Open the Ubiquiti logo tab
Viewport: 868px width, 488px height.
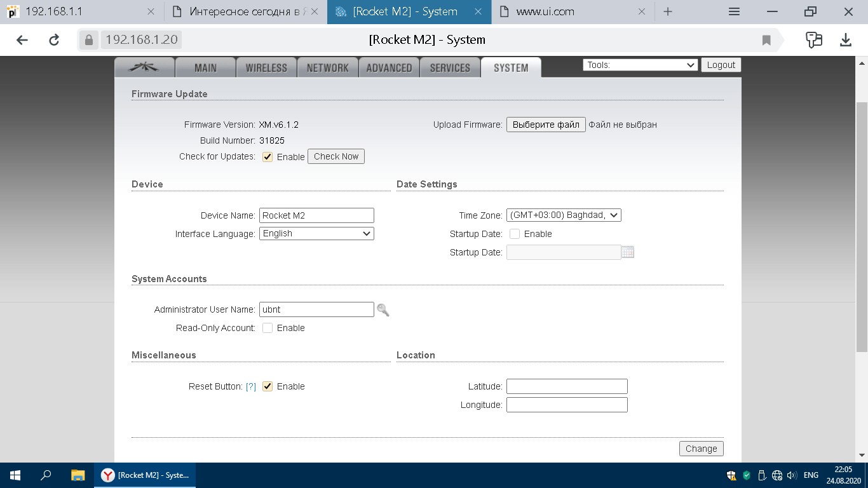tap(144, 67)
